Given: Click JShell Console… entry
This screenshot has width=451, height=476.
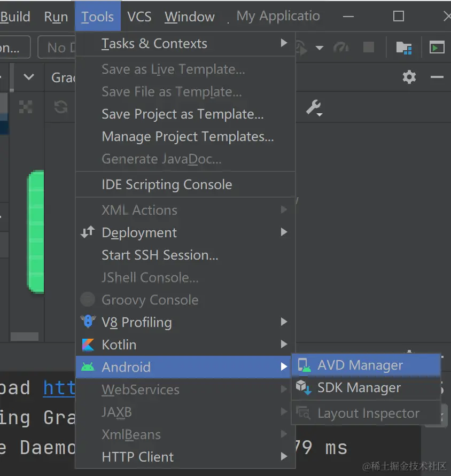Looking at the screenshot, I should click(x=185, y=277).
